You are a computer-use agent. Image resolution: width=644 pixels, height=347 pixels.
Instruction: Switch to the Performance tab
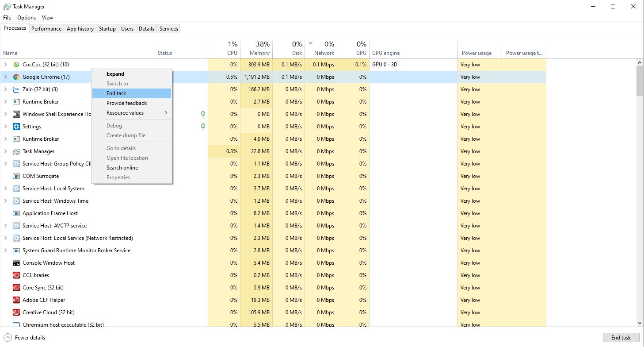coord(46,28)
